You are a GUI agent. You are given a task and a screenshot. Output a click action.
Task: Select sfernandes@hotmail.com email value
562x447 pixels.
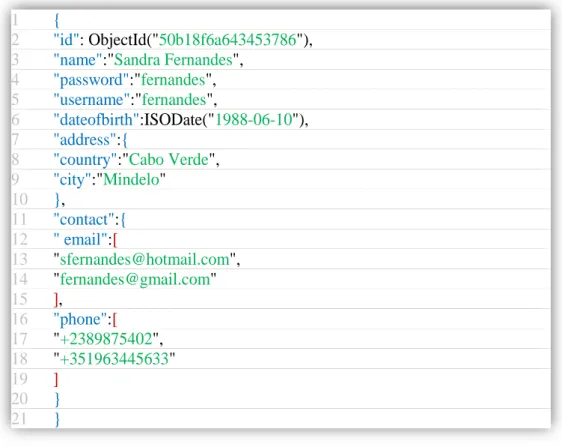(144, 260)
